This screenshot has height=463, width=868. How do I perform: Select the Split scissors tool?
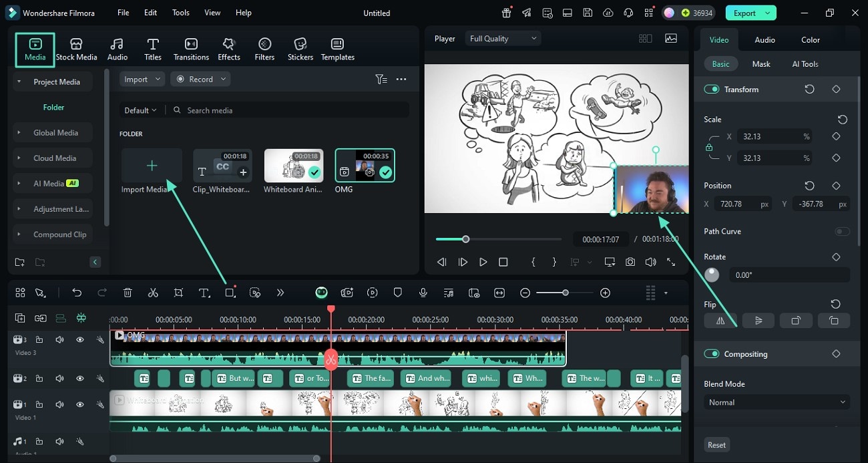pos(153,293)
